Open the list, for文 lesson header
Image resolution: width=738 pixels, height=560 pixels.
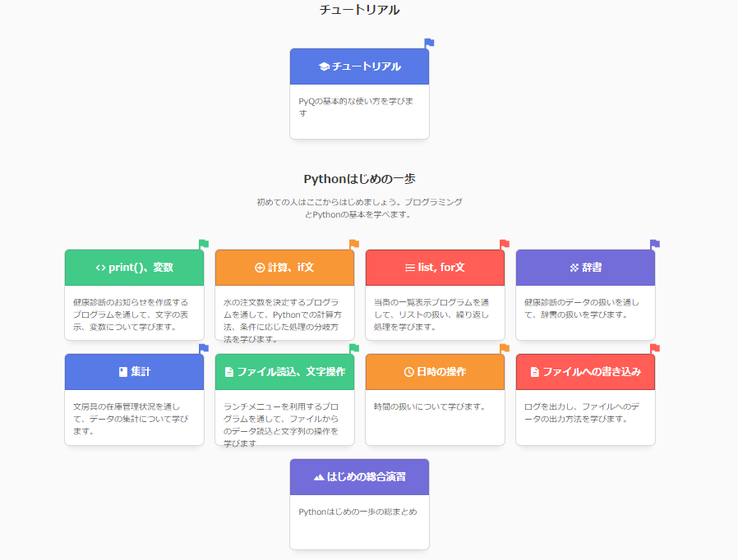click(x=435, y=268)
